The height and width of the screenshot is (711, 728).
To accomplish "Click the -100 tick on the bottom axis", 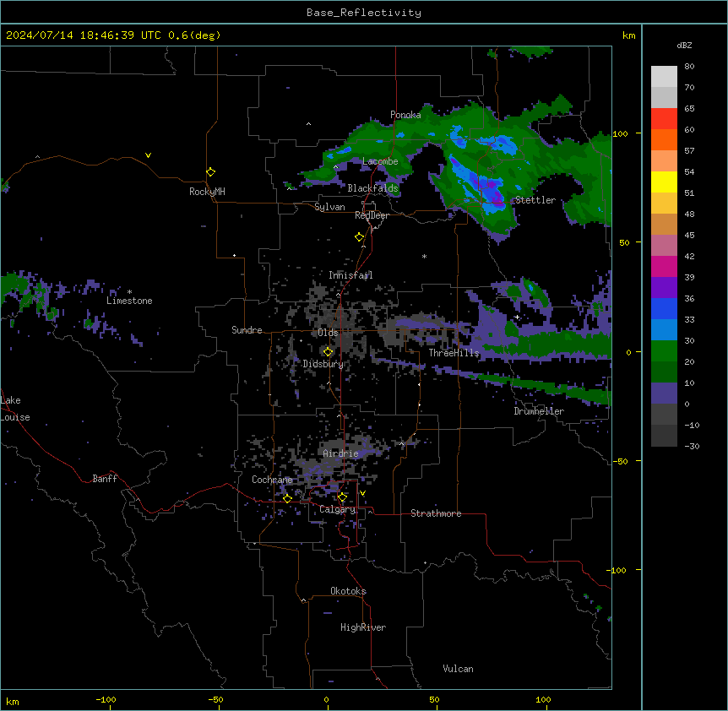I will click(106, 700).
